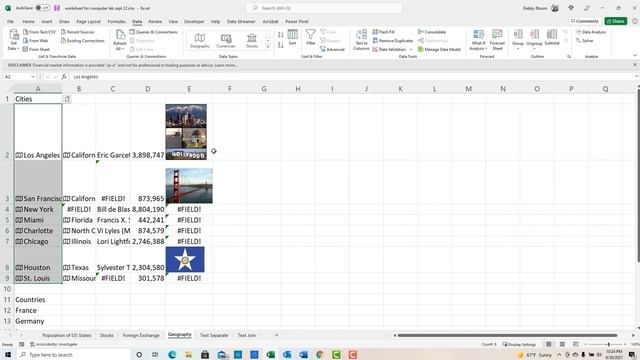This screenshot has width=640, height=360.
Task: Run Flash Fill
Action: 383,32
